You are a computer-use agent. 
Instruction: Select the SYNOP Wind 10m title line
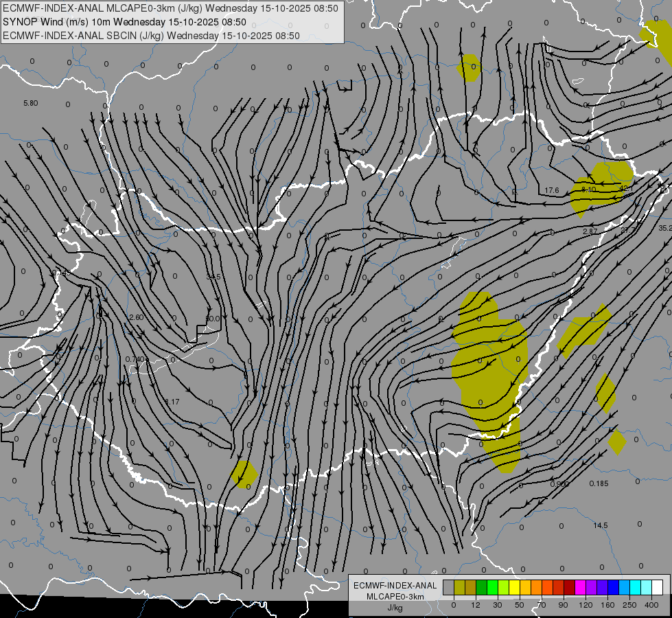(x=124, y=22)
